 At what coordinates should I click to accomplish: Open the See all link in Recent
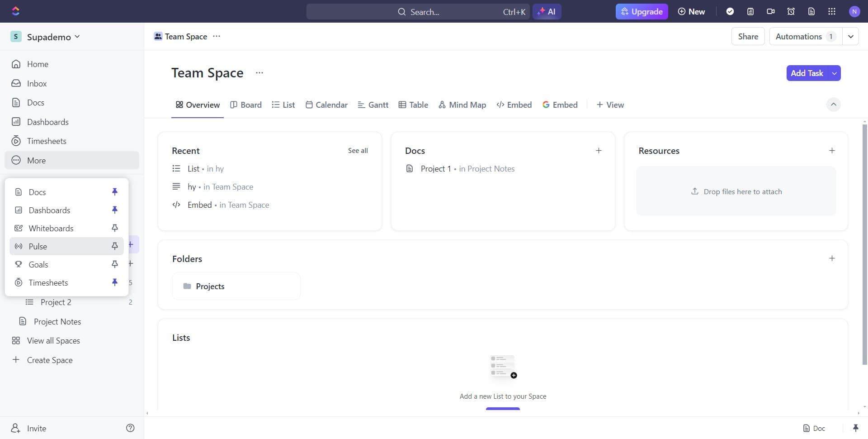point(358,150)
